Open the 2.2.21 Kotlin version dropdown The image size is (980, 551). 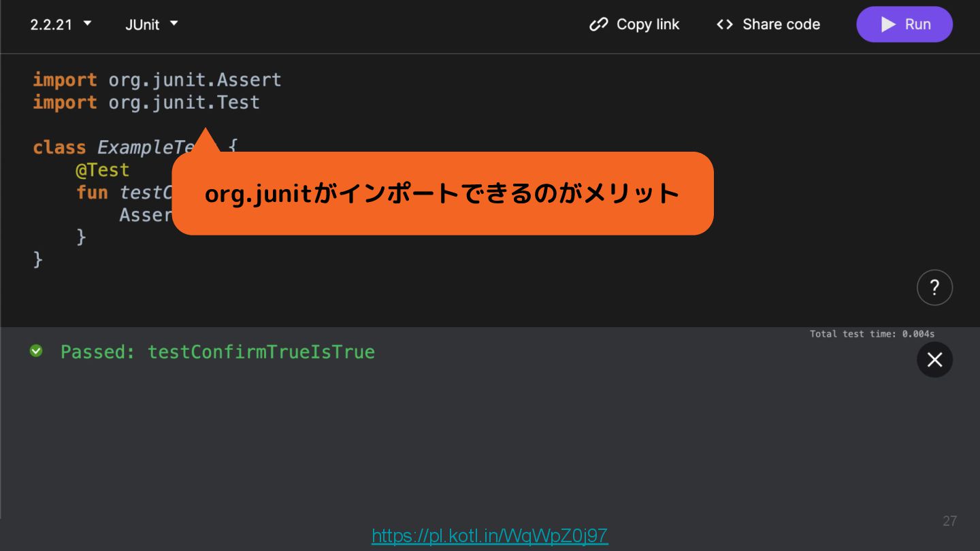(x=61, y=24)
